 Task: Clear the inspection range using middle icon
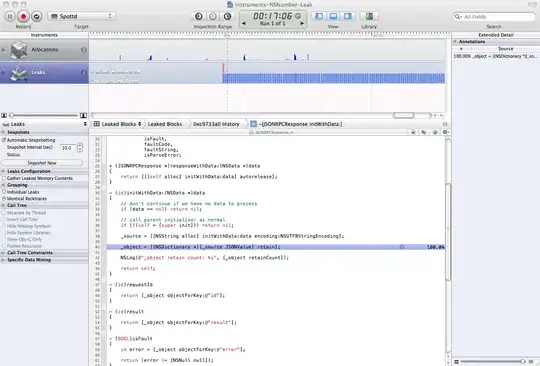pyautogui.click(x=213, y=16)
